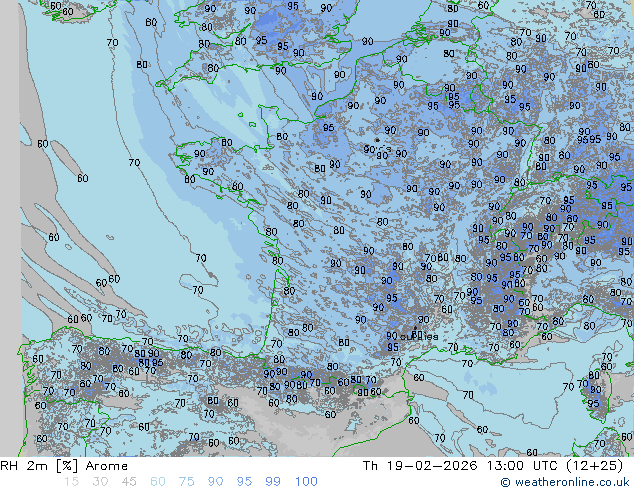Click the black Paris city dot
This screenshot has width=634, height=490.
click(377, 140)
